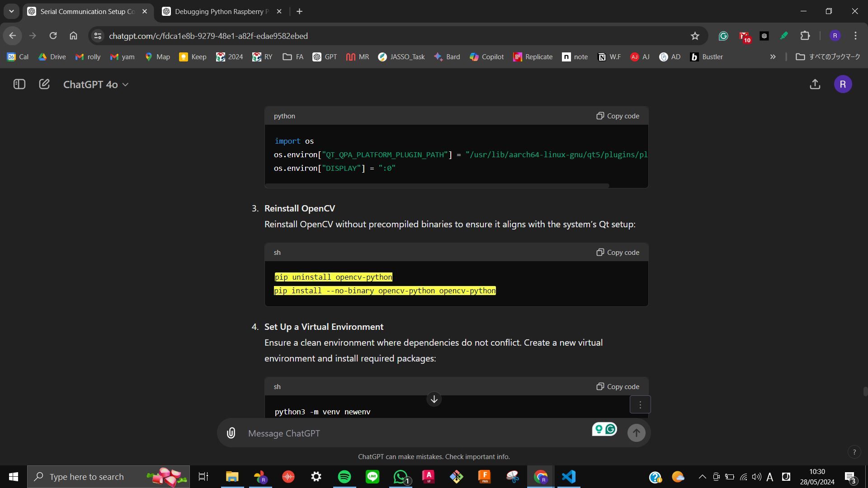Open the Chrome profile R button
Image resolution: width=868 pixels, height=488 pixels.
[835, 36]
